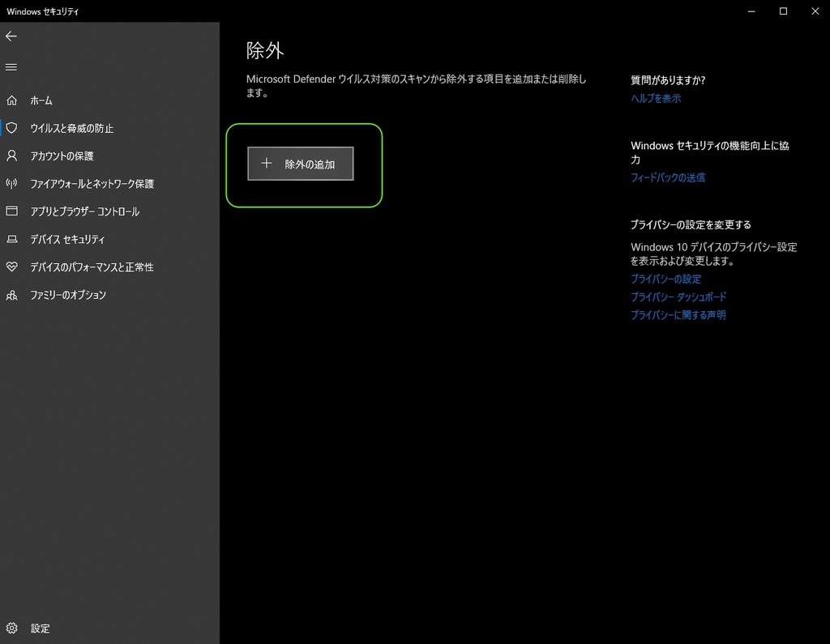Screen dimensions: 830x644
Task: Click the Home house icon
Action: pos(11,100)
